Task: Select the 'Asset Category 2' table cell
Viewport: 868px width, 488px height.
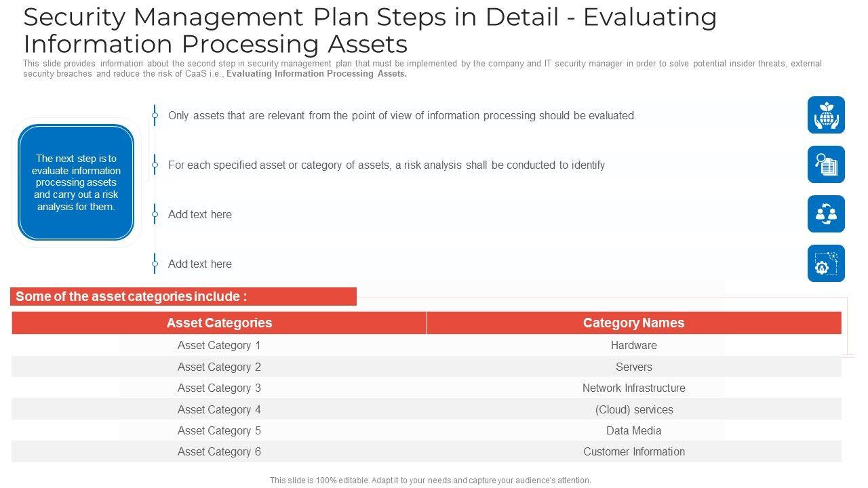Action: coord(219,367)
